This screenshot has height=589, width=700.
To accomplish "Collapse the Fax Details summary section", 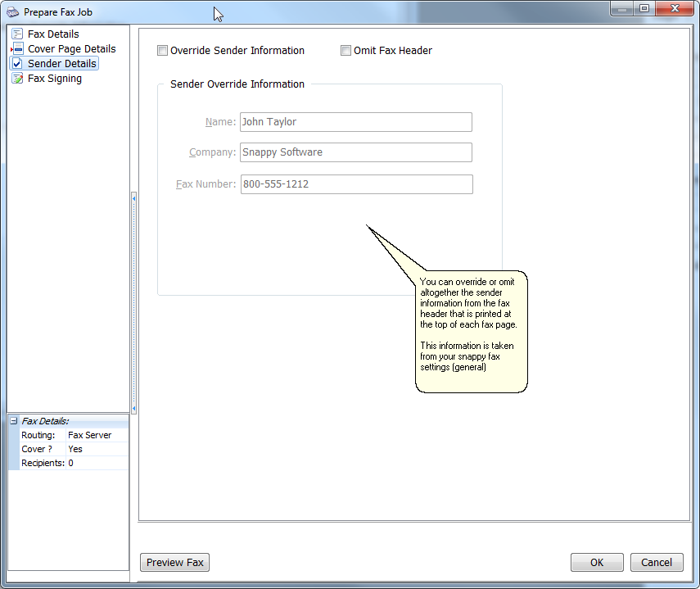I will point(13,421).
